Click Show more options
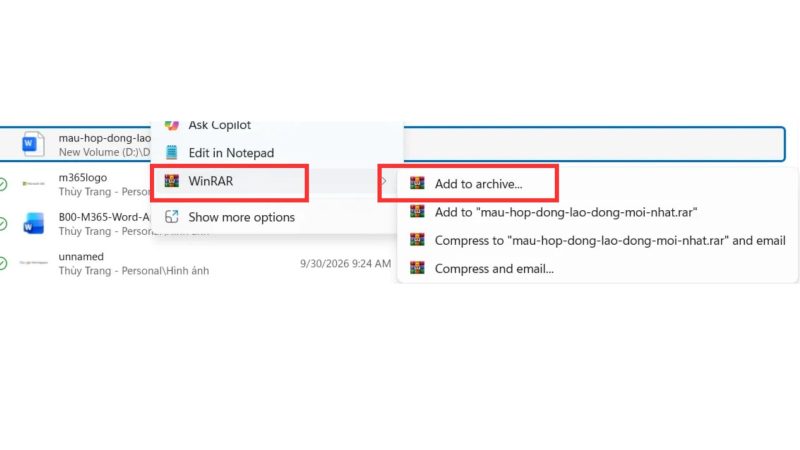This screenshot has height=450, width=800. pyautogui.click(x=241, y=217)
